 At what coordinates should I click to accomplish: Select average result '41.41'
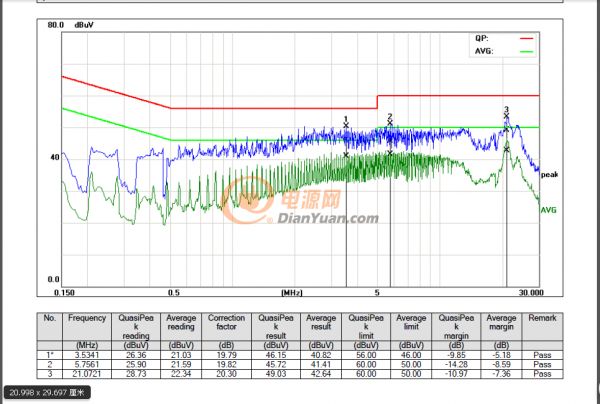(x=321, y=364)
